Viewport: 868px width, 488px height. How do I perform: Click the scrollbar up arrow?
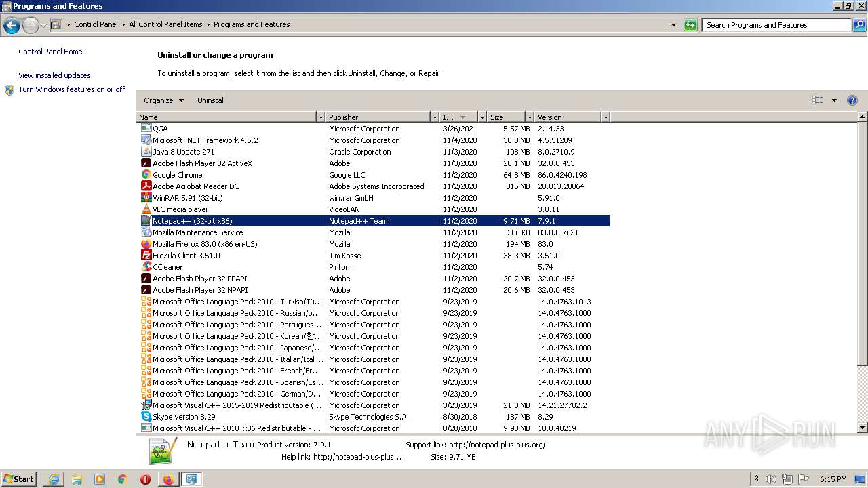click(x=863, y=117)
